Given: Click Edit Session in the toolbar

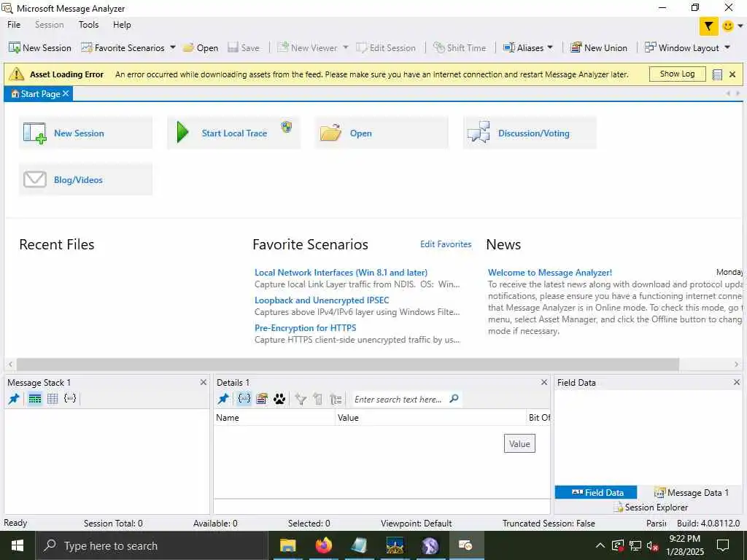Looking at the screenshot, I should 387,47.
